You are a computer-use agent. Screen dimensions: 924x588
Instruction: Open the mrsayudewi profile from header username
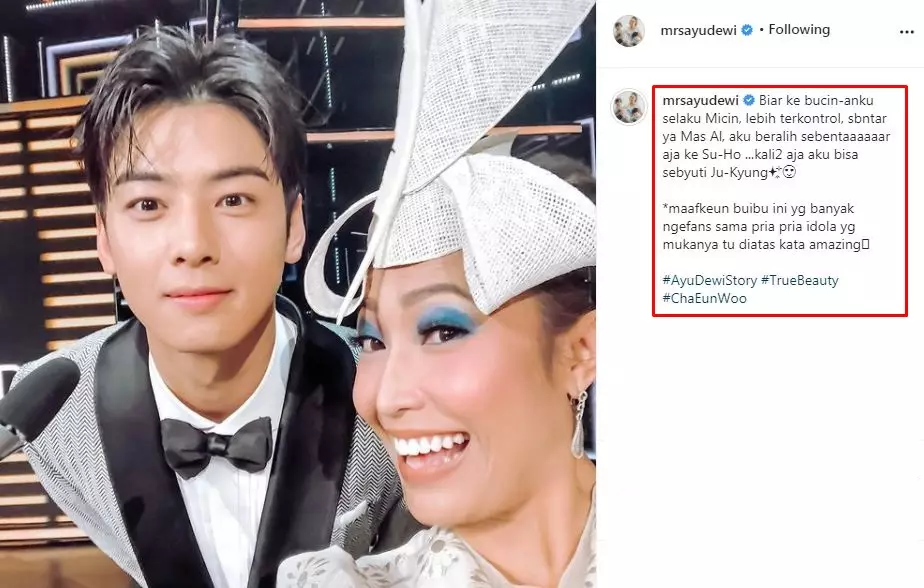point(698,31)
